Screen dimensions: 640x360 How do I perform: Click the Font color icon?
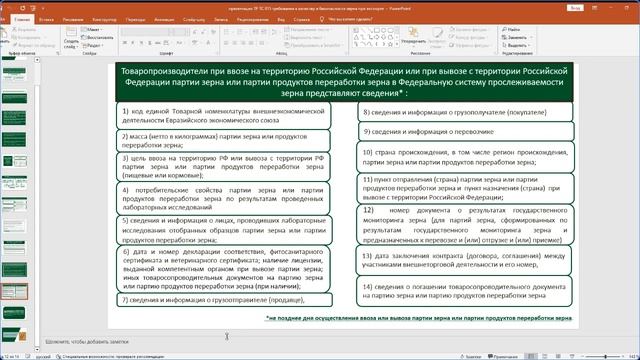(x=208, y=43)
